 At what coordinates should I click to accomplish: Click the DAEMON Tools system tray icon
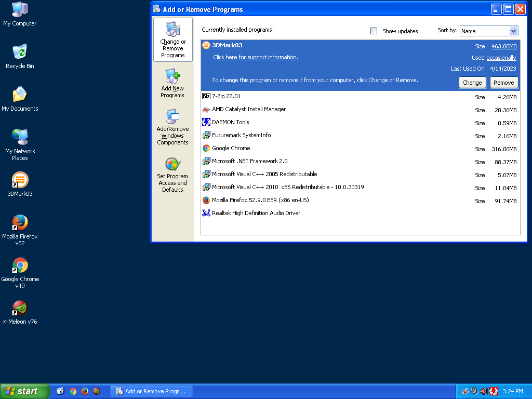tap(494, 391)
